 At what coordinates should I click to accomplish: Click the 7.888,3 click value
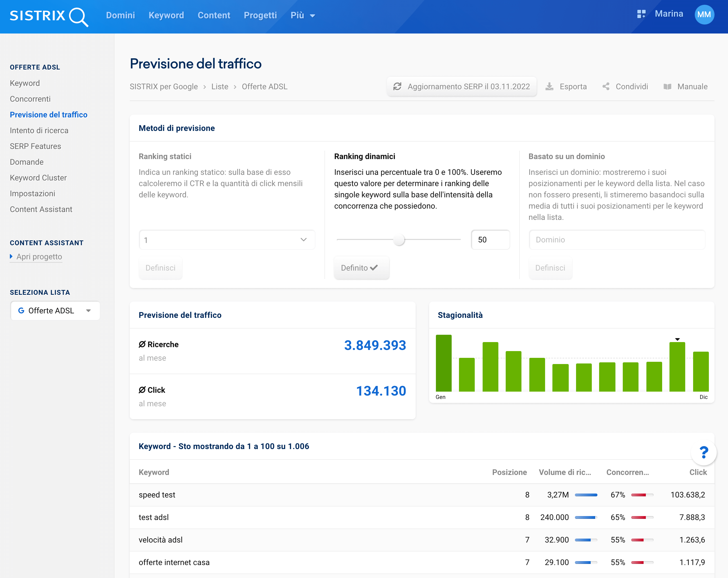(x=692, y=517)
